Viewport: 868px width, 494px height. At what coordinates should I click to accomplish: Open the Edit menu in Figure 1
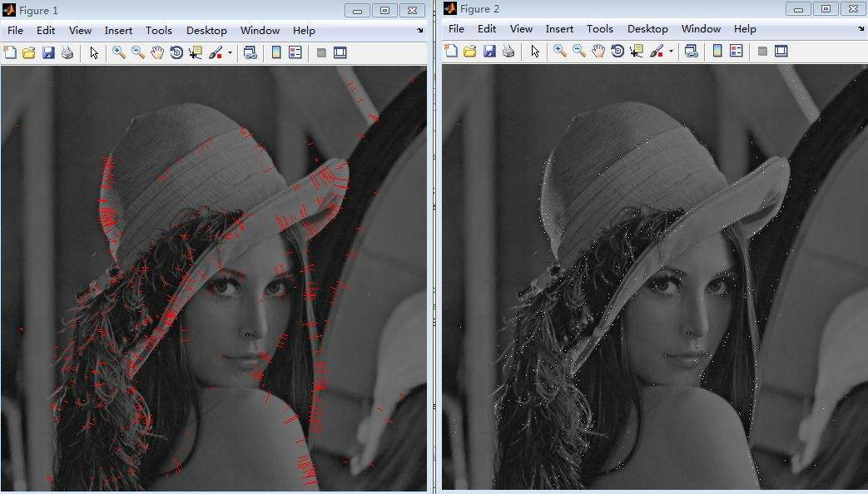pos(46,31)
